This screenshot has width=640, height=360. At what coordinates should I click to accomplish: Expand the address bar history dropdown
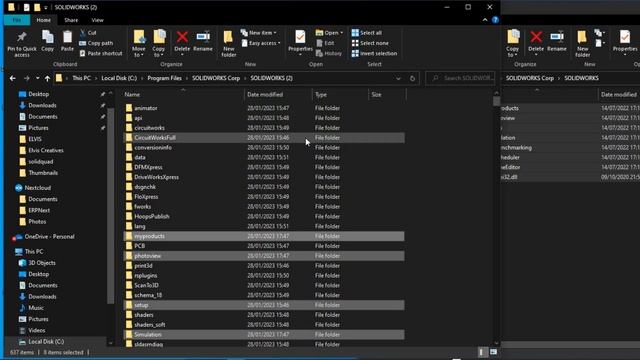(x=398, y=78)
